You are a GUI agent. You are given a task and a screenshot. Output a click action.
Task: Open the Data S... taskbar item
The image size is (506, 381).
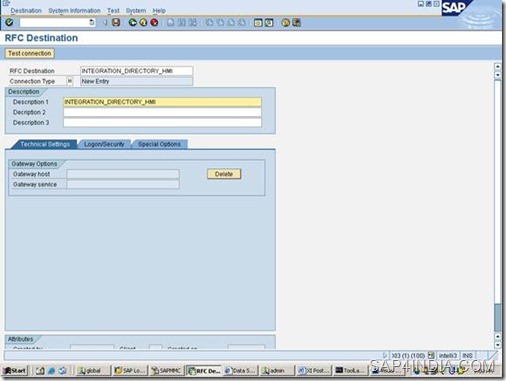point(240,370)
